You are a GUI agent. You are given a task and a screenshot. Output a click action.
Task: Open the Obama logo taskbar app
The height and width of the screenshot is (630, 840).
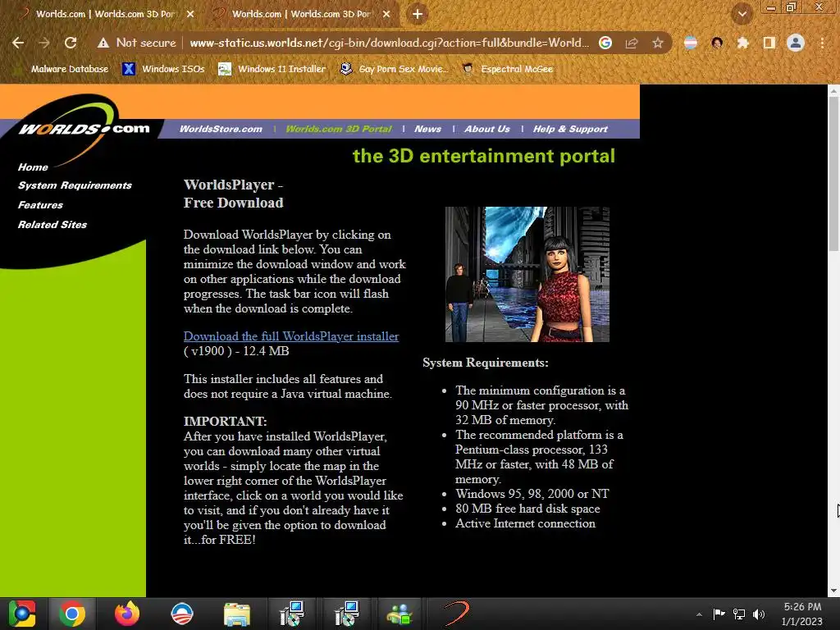click(x=181, y=614)
